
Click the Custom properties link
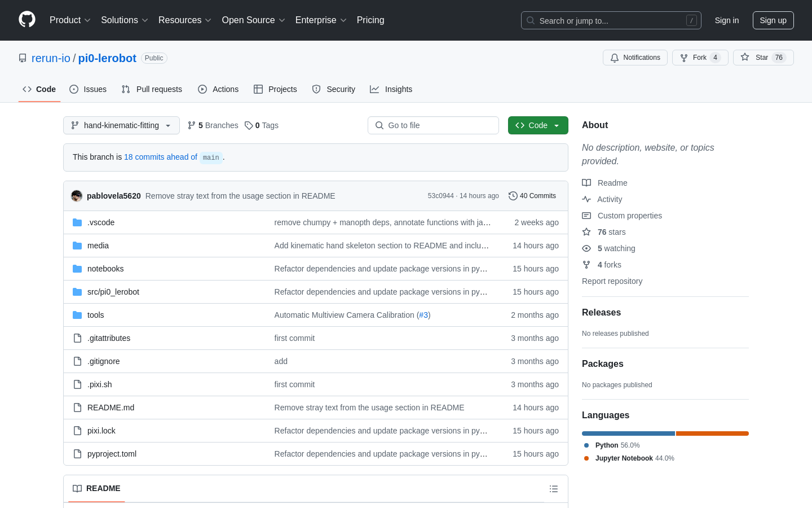(630, 216)
